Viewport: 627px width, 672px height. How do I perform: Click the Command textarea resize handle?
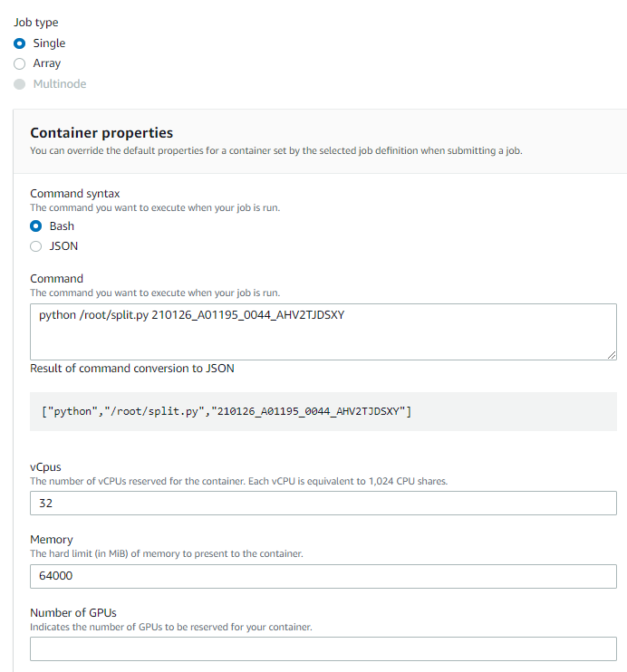[x=612, y=355]
